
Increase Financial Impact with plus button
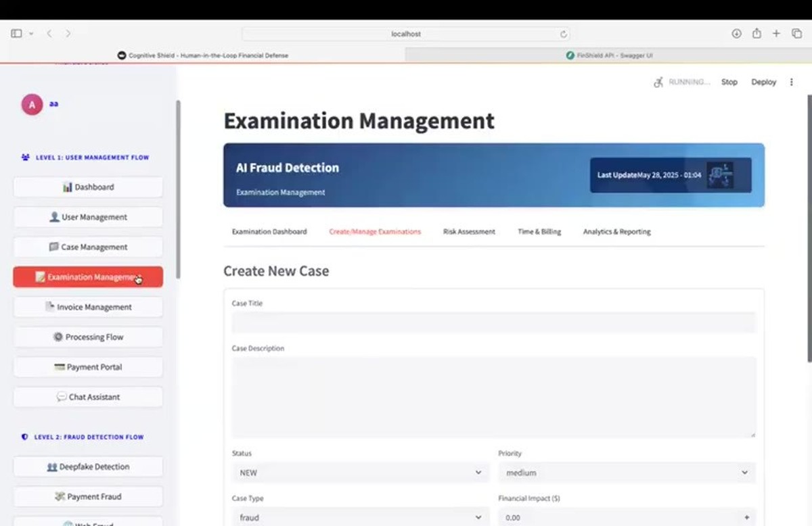coord(747,517)
